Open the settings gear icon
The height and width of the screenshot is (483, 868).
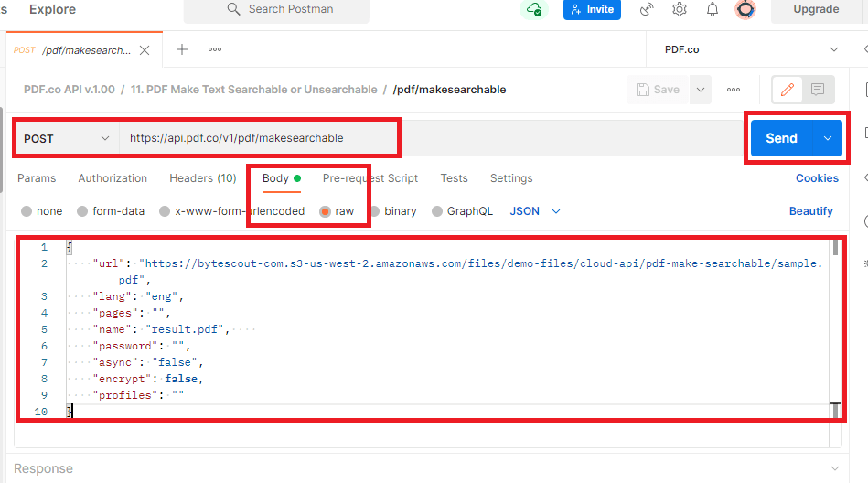coord(680,10)
